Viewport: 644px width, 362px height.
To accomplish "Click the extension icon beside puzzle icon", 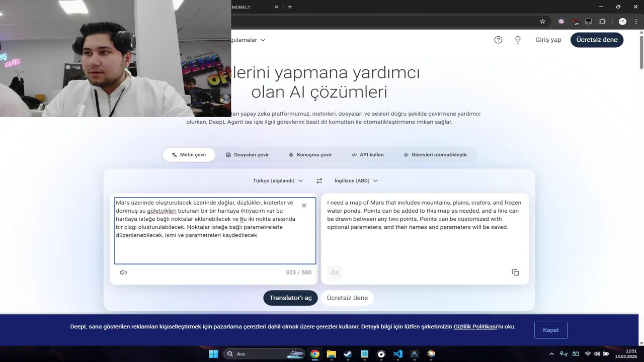I will click(x=588, y=22).
